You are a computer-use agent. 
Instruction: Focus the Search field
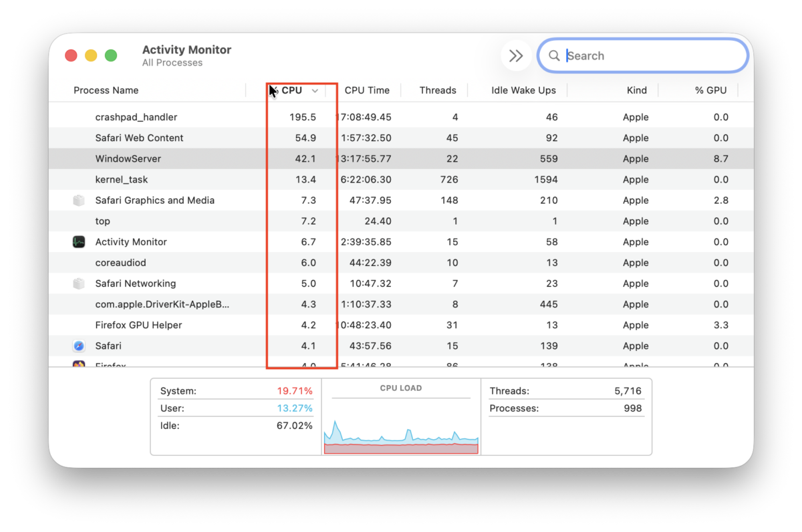(x=643, y=55)
